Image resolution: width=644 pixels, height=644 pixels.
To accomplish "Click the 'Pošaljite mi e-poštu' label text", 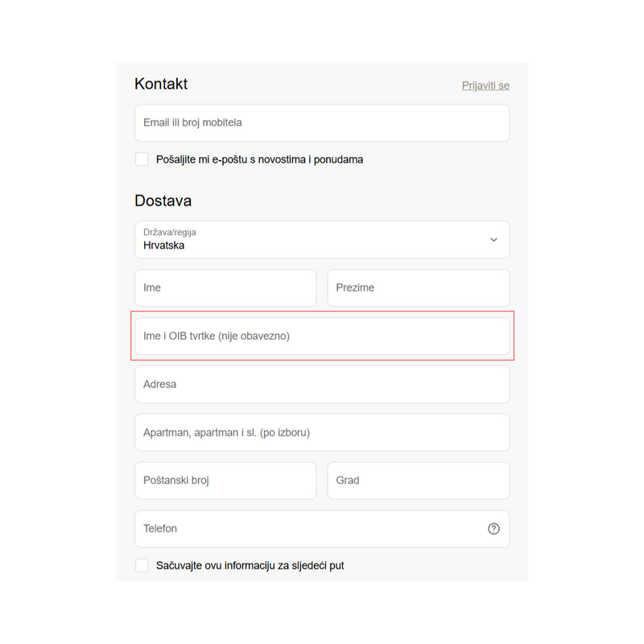I will point(259,159).
